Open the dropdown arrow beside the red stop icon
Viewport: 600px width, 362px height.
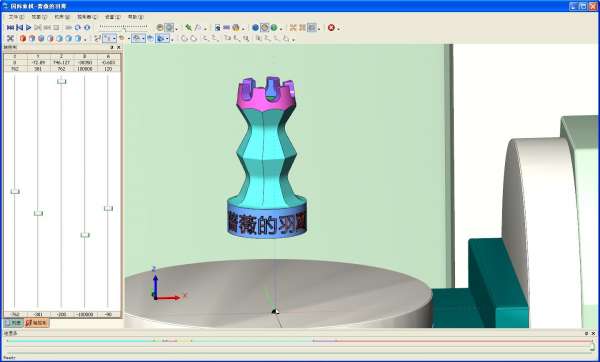(x=338, y=28)
